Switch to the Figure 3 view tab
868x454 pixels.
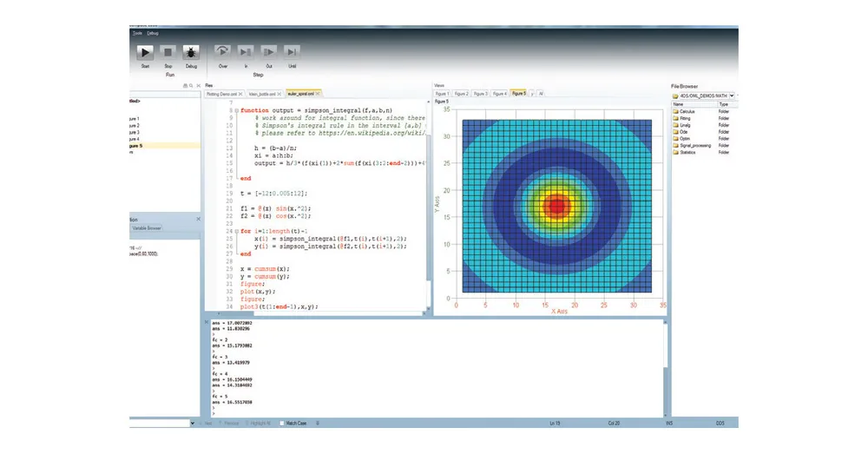[x=481, y=94]
